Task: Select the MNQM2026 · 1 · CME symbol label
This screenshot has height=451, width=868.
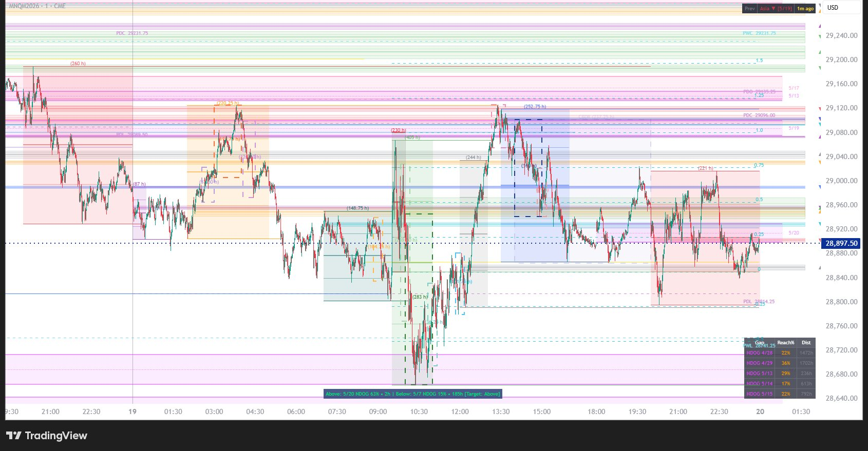Action: [x=37, y=6]
